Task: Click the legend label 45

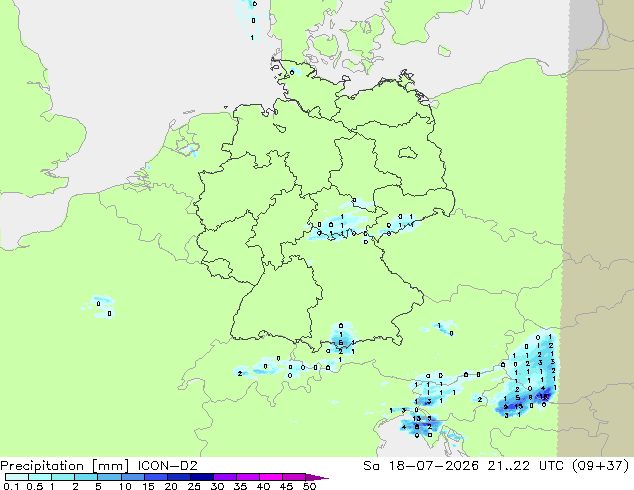Action: coord(287,486)
